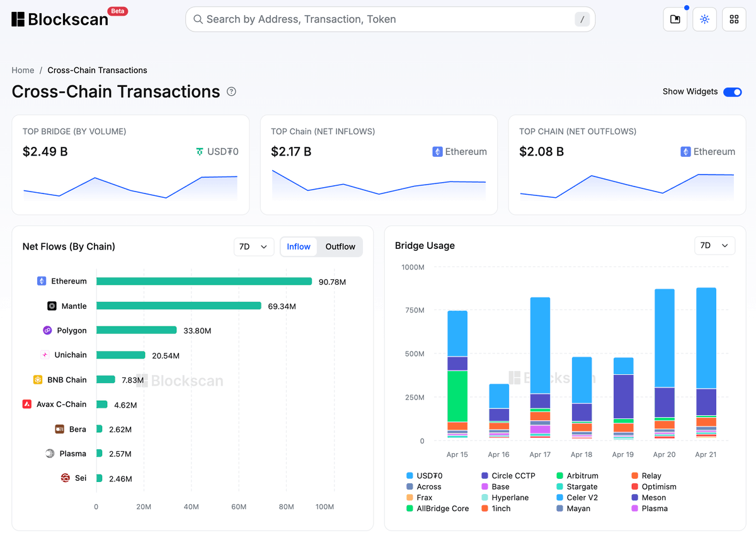Open the watchlist folder icon button
Viewport: 756px width, 540px height.
pyautogui.click(x=675, y=20)
